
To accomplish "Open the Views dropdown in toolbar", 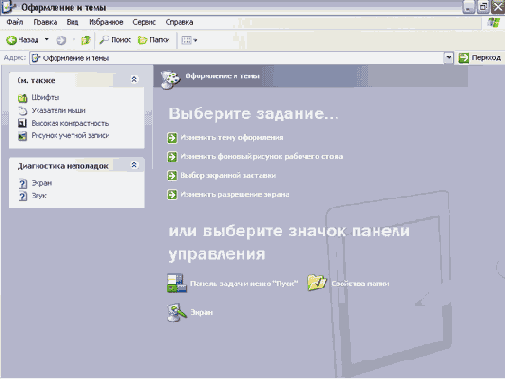I will 189,40.
